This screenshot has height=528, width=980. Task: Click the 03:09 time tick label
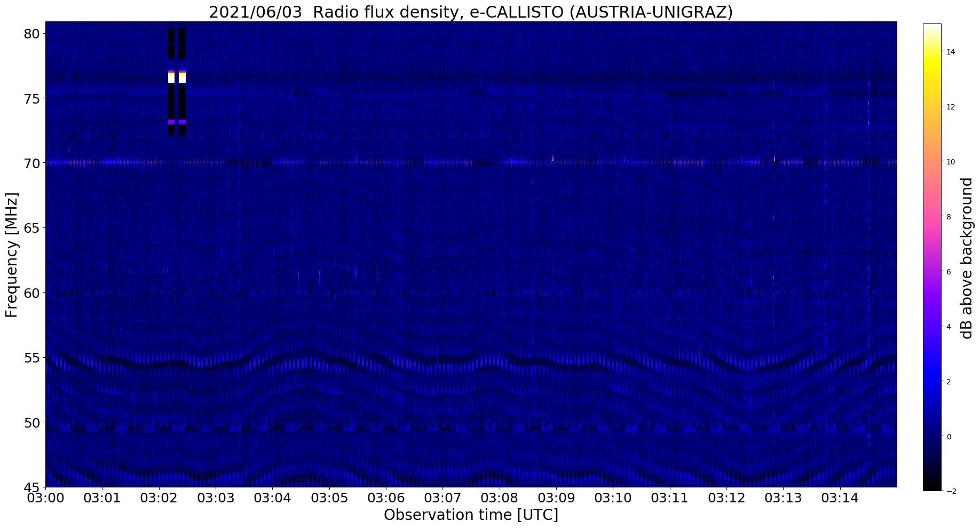[x=556, y=498]
